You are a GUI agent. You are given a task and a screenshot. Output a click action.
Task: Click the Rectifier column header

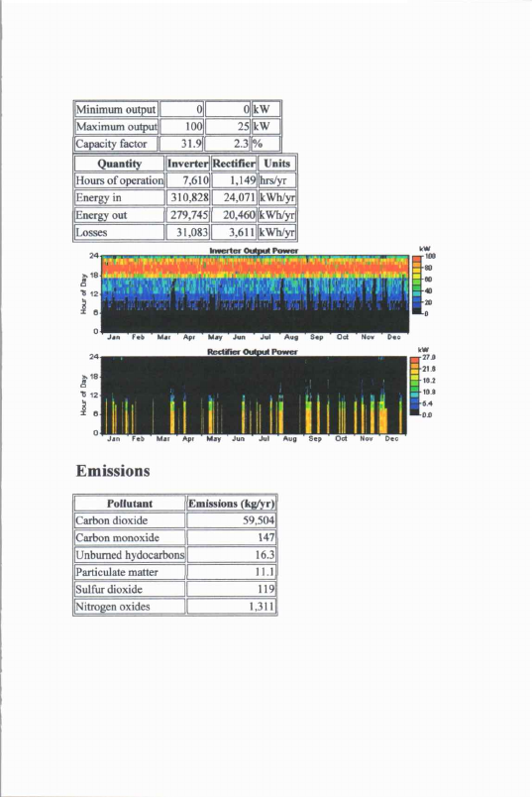234,164
